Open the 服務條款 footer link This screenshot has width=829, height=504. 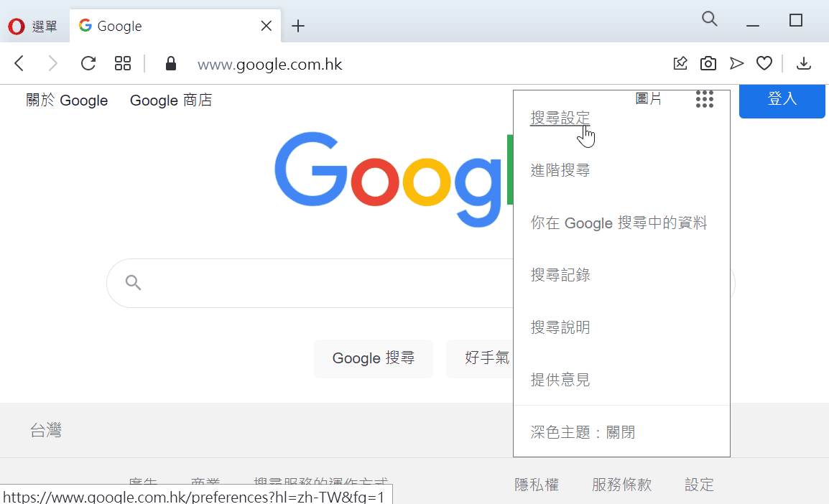(x=621, y=485)
